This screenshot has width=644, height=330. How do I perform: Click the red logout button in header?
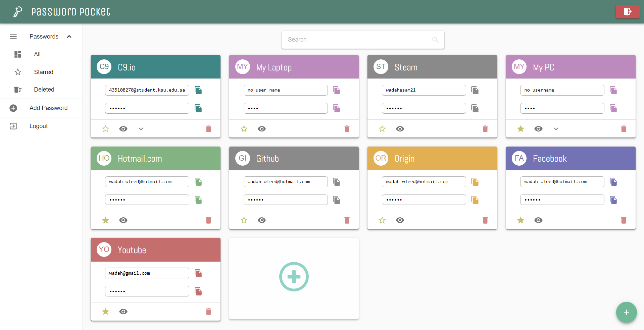point(628,12)
